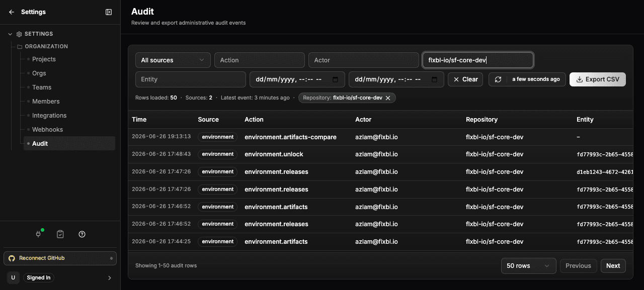Click the gear icon next to SETTINGS
The height and width of the screenshot is (290, 644).
click(19, 34)
